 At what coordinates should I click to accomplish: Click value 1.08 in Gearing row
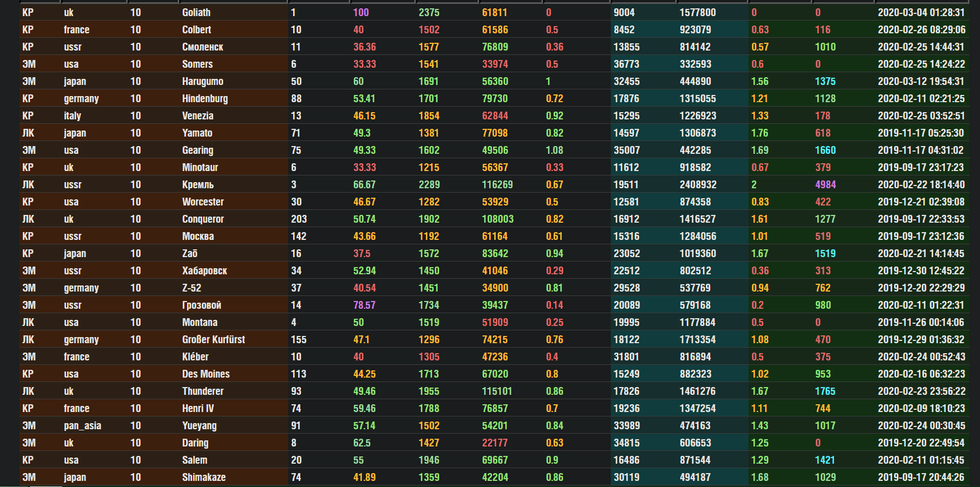coord(554,150)
